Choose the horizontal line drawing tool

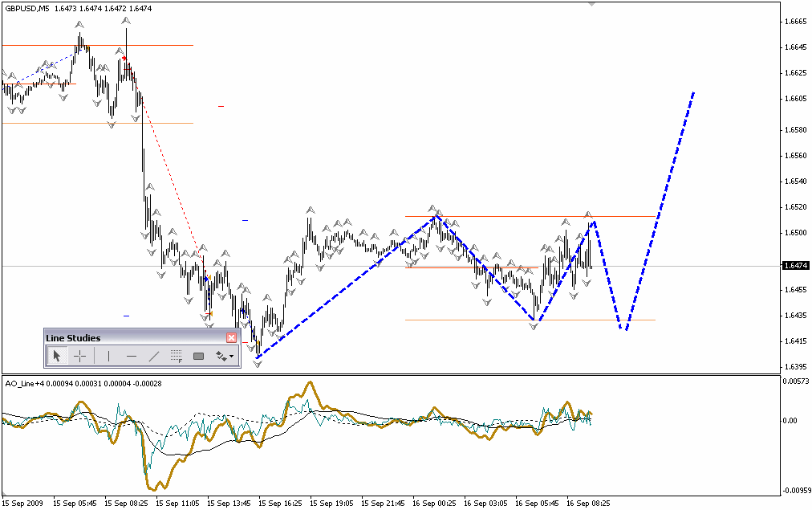(x=131, y=356)
